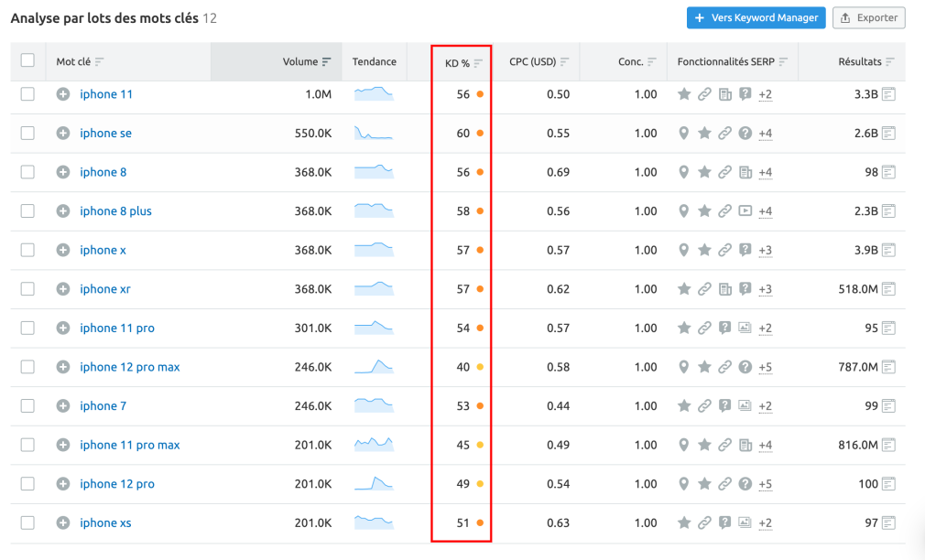View SERP results icon for iphone xs
Image resolution: width=925 pixels, height=560 pixels.
point(888,523)
